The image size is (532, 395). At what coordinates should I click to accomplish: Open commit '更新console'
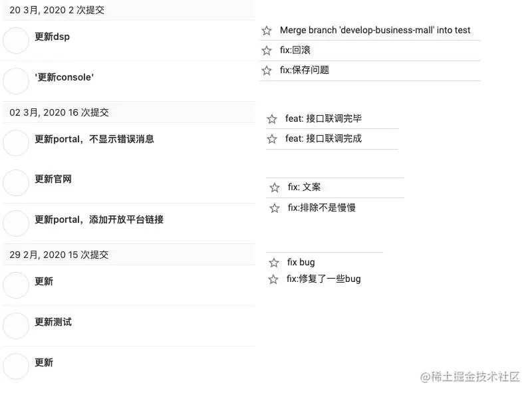pyautogui.click(x=64, y=77)
